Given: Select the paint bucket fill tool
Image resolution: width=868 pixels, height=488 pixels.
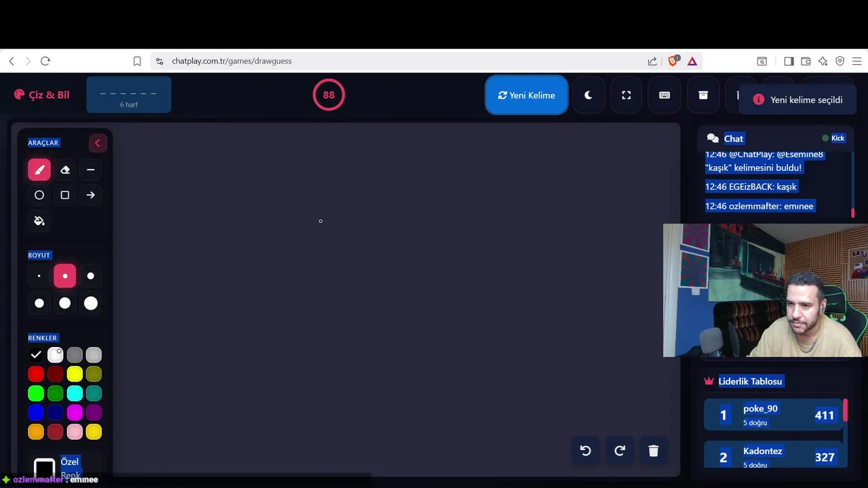Looking at the screenshot, I should click(39, 221).
